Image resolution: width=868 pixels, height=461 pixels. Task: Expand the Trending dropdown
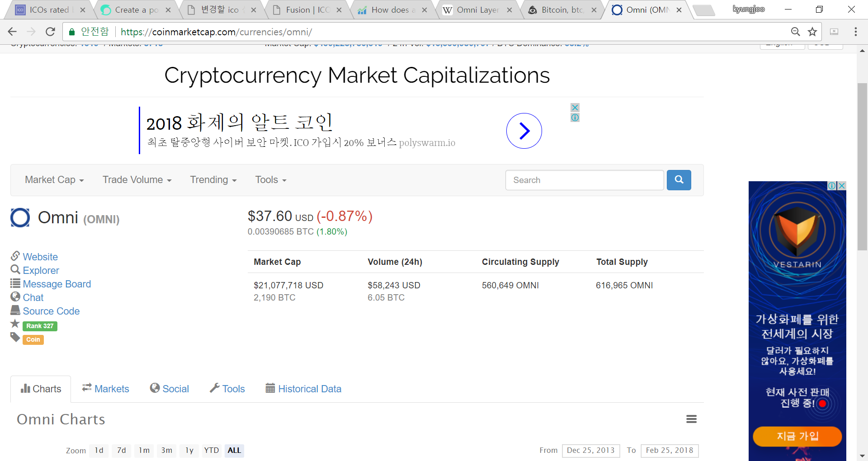coord(213,180)
